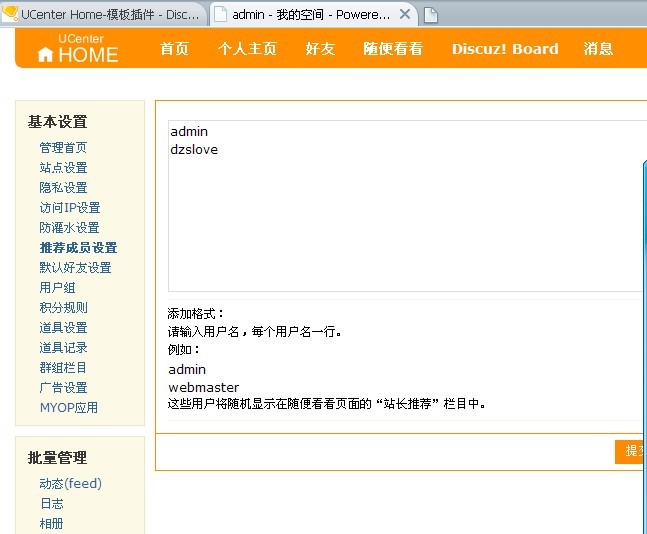This screenshot has height=534, width=647.
Task: Open Discuz! Board navigation link
Action: (505, 49)
